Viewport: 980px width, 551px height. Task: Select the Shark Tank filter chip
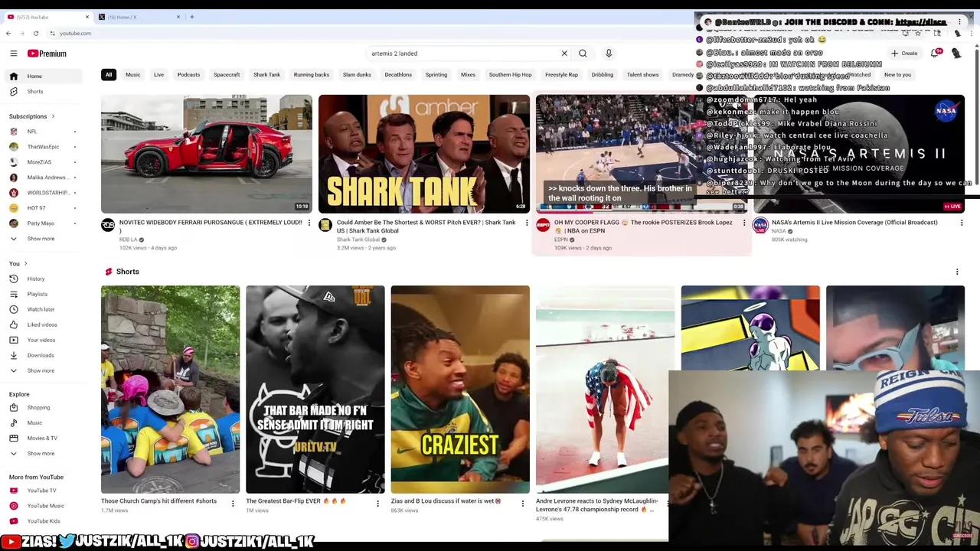pos(266,75)
